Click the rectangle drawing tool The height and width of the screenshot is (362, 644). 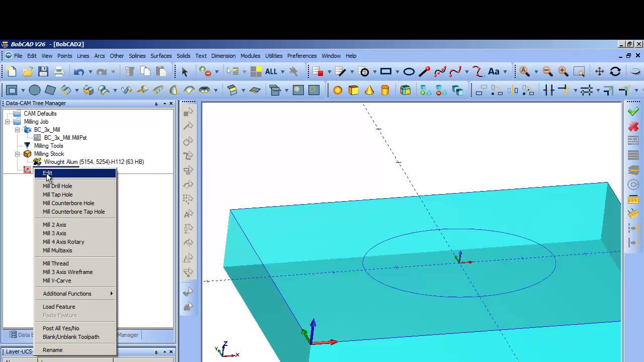tap(386, 71)
